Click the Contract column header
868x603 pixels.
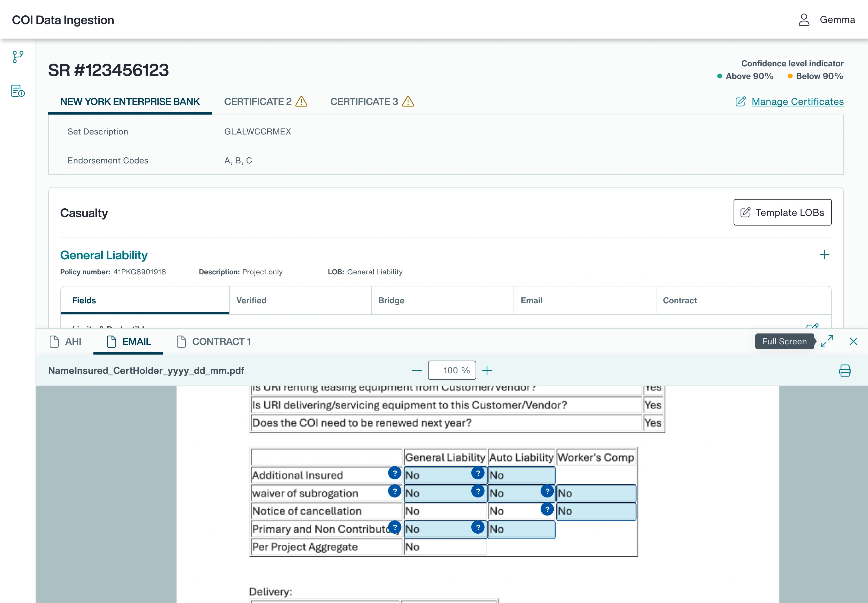coord(743,300)
